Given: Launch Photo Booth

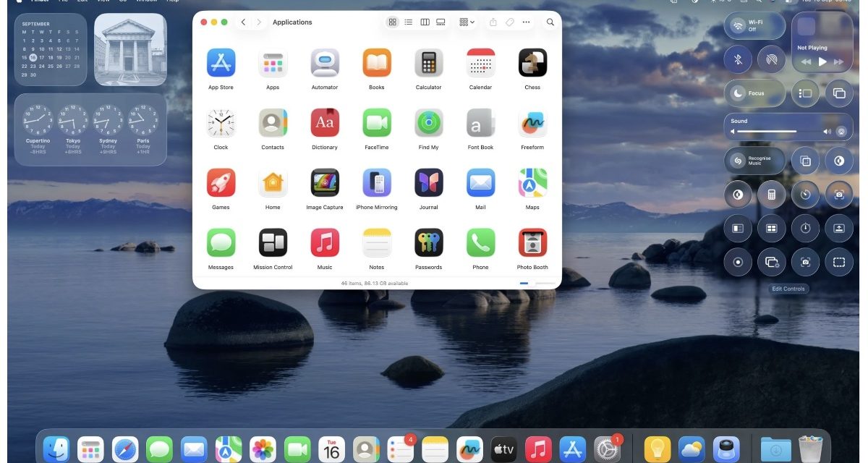Looking at the screenshot, I should tap(532, 242).
